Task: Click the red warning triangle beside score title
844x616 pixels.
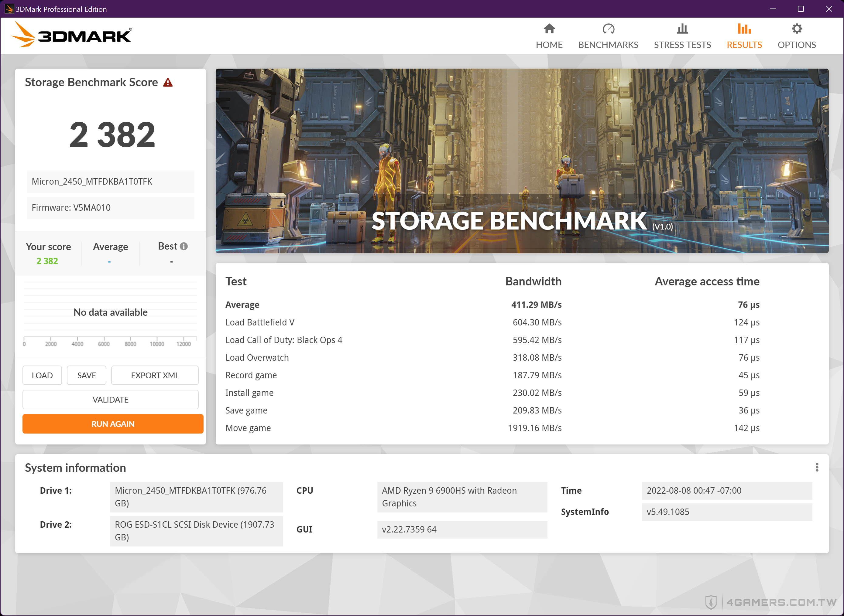Action: click(168, 82)
